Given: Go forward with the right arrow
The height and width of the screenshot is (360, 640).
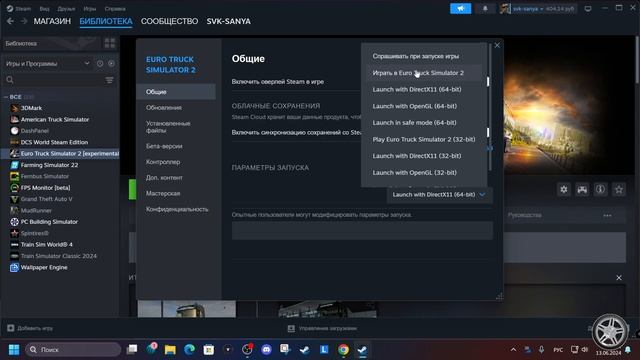Looking at the screenshot, I should point(24,21).
